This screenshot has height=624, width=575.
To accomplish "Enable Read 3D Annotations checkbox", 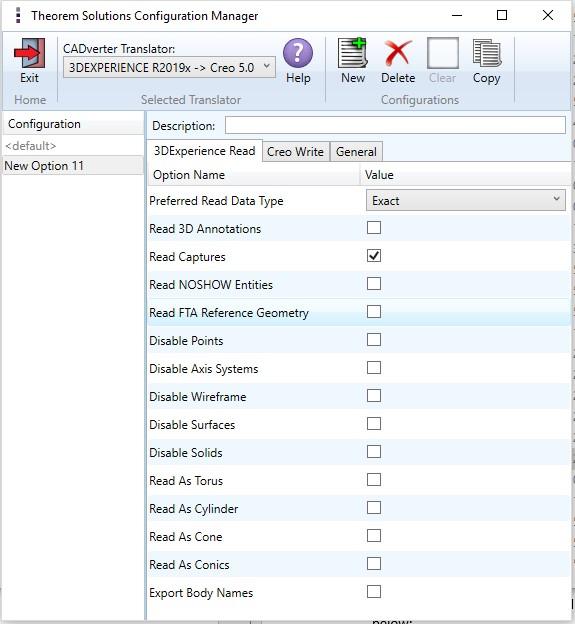I will pos(374,228).
